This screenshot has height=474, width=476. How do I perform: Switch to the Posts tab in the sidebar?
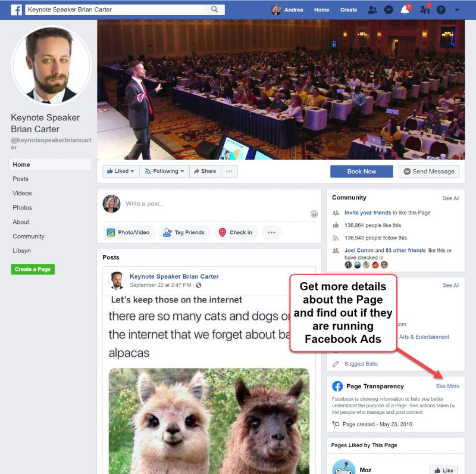[x=20, y=179]
